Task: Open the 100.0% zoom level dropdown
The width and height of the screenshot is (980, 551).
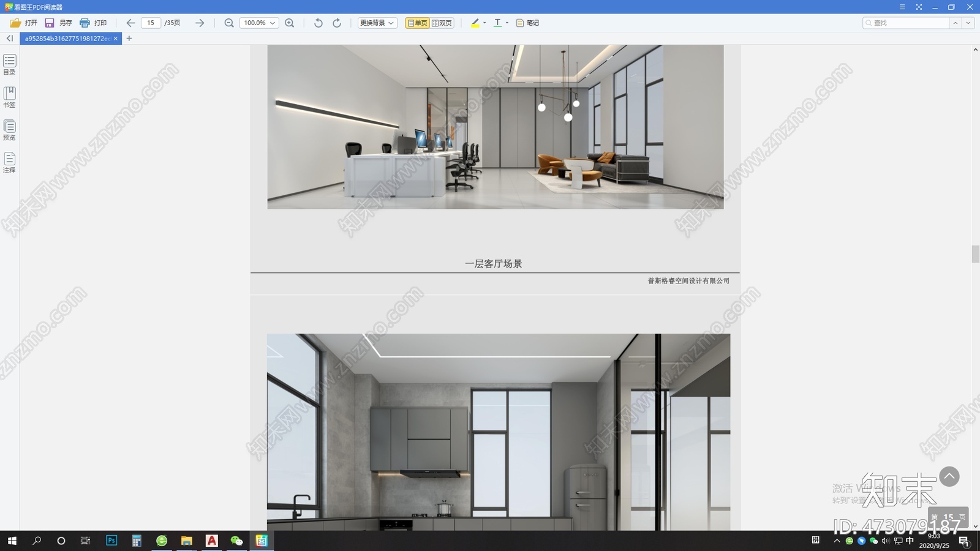Action: point(259,23)
